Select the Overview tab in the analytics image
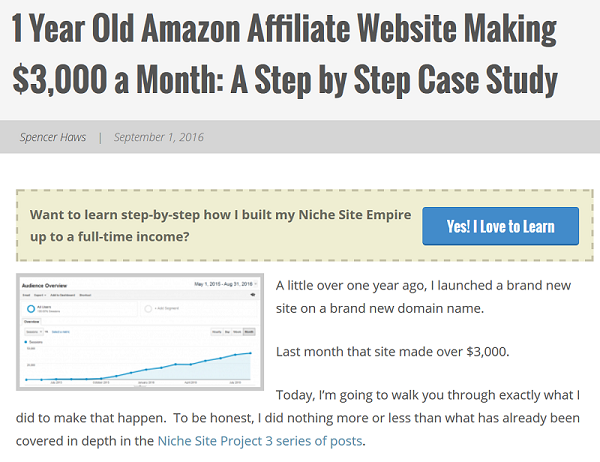The width and height of the screenshot is (600, 462). point(31,321)
